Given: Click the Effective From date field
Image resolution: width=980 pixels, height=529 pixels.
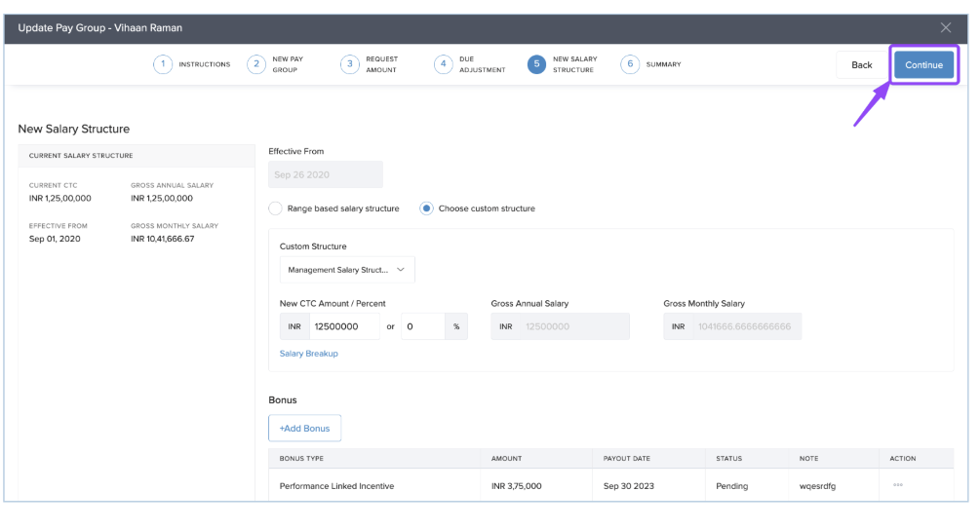Looking at the screenshot, I should tap(325, 175).
